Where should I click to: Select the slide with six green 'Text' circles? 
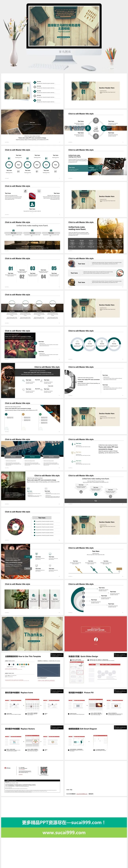32,163
